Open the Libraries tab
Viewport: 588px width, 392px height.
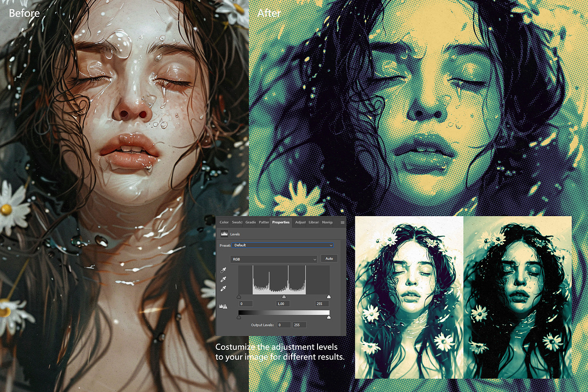[314, 222]
